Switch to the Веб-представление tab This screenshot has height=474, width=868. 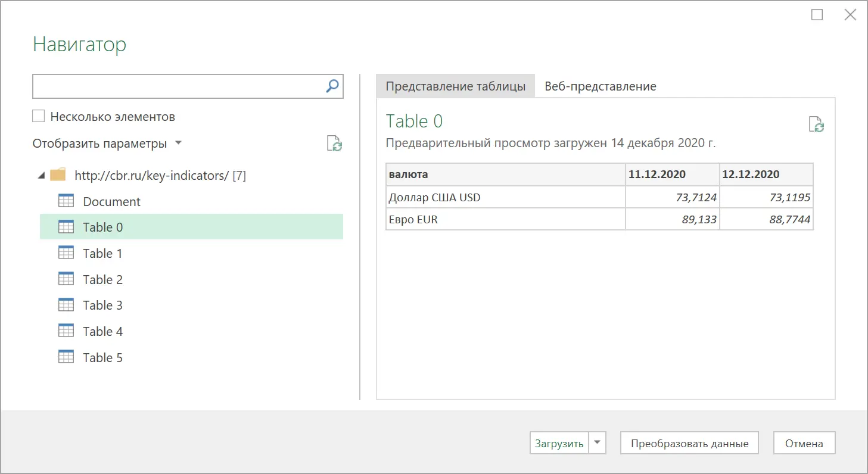click(601, 86)
